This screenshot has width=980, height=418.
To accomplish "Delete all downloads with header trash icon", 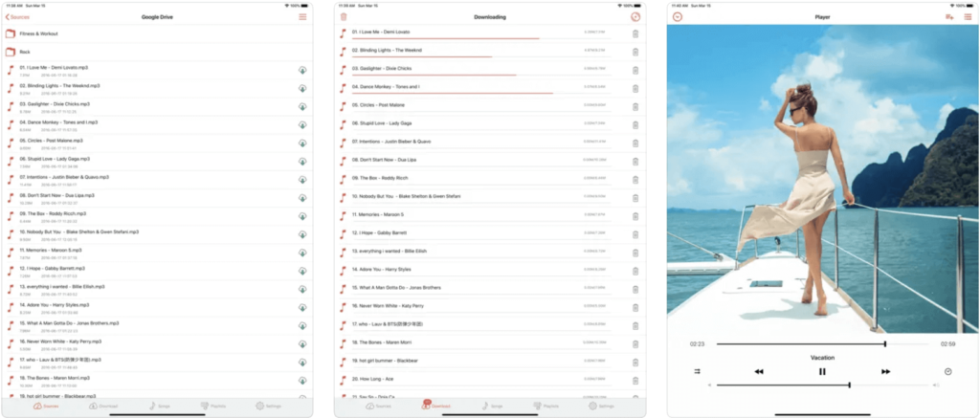I will coord(344,17).
